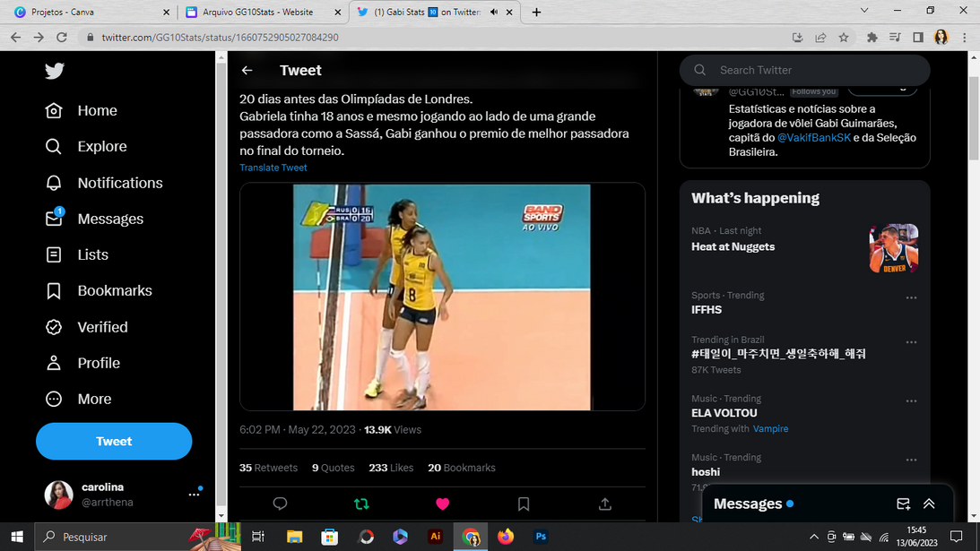Open more options for ELA VOLTOU trend

click(x=911, y=401)
